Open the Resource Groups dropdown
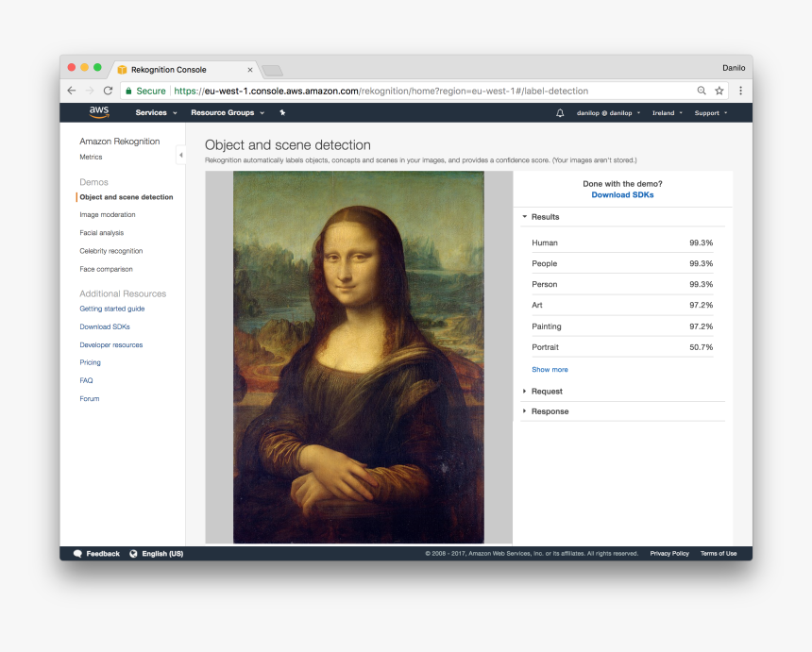Image resolution: width=812 pixels, height=652 pixels. click(228, 113)
